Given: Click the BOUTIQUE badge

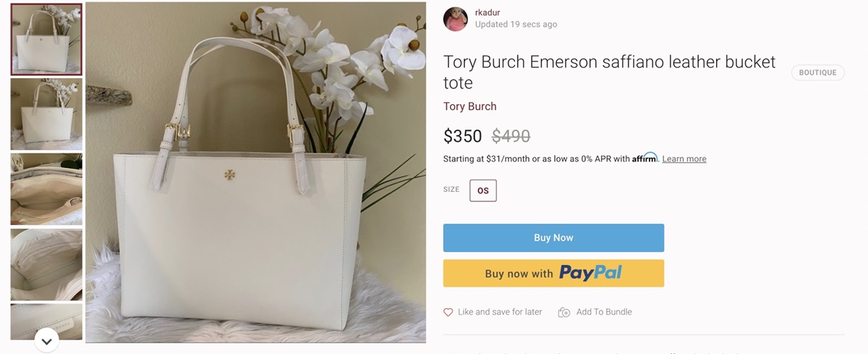Looking at the screenshot, I should [817, 72].
